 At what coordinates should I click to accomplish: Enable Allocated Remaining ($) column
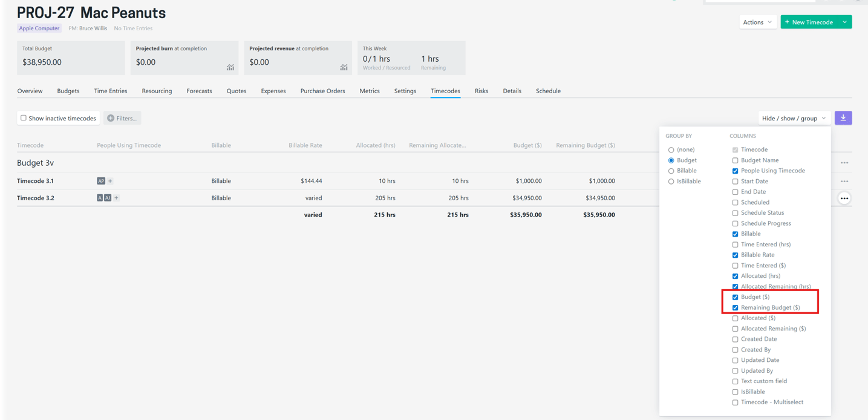click(x=735, y=329)
